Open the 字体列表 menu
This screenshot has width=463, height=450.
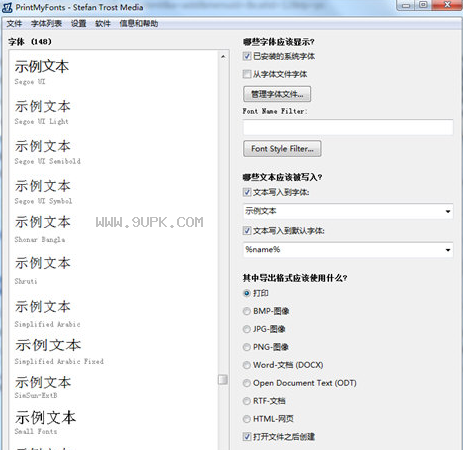(x=46, y=24)
